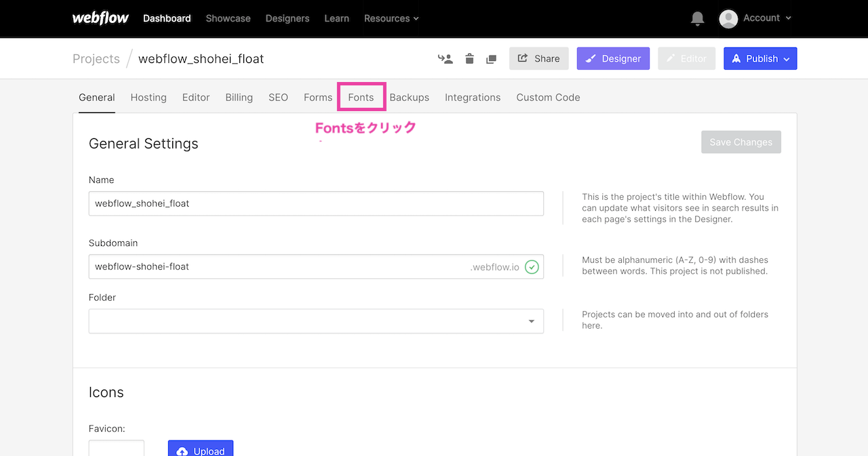868x456 pixels.
Task: Click the favicon preview box
Action: (117, 448)
